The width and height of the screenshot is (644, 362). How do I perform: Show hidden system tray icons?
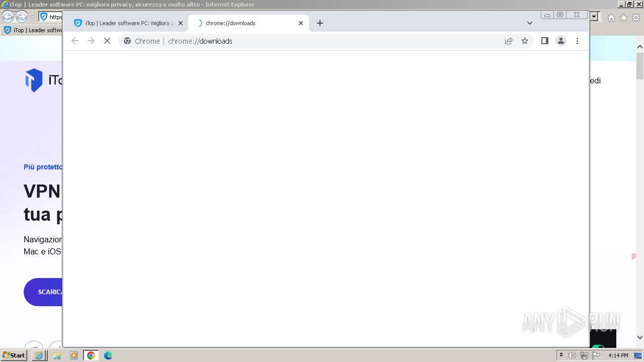point(561,355)
